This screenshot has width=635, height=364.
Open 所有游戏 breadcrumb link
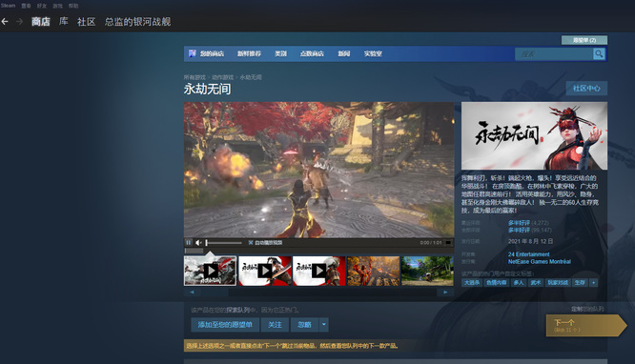pos(195,77)
